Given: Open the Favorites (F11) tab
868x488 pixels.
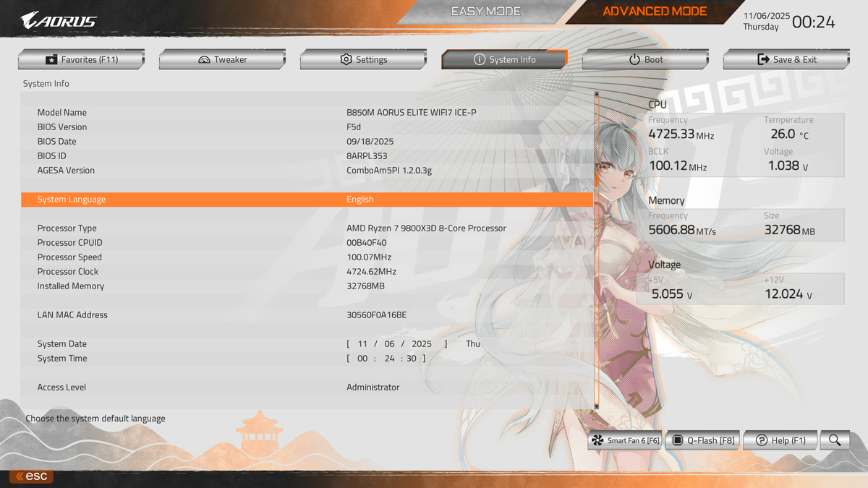Looking at the screenshot, I should [x=81, y=59].
